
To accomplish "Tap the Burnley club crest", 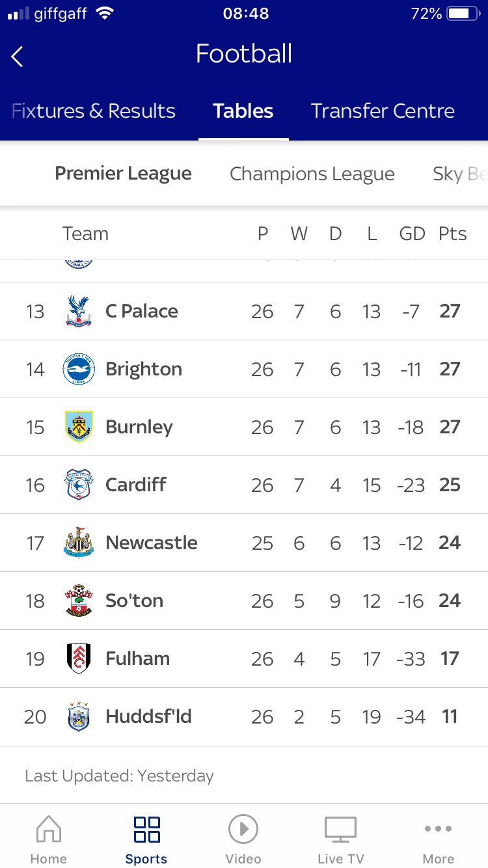I will tap(79, 427).
